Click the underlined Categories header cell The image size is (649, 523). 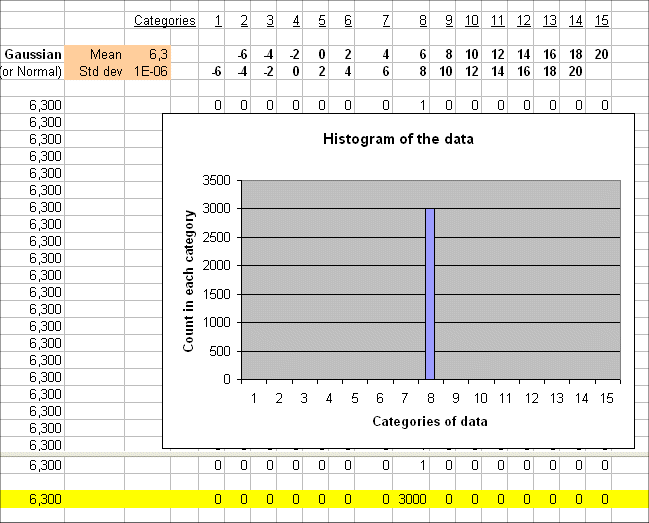pos(166,21)
